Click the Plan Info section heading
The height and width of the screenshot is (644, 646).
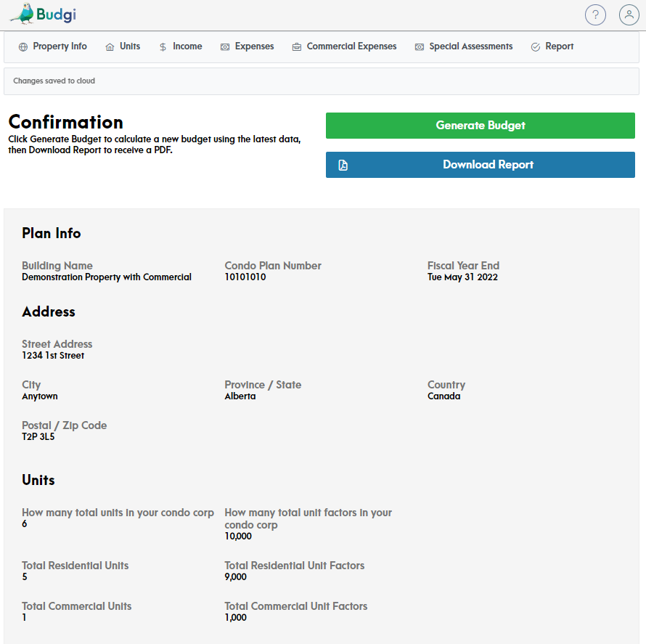pos(52,233)
